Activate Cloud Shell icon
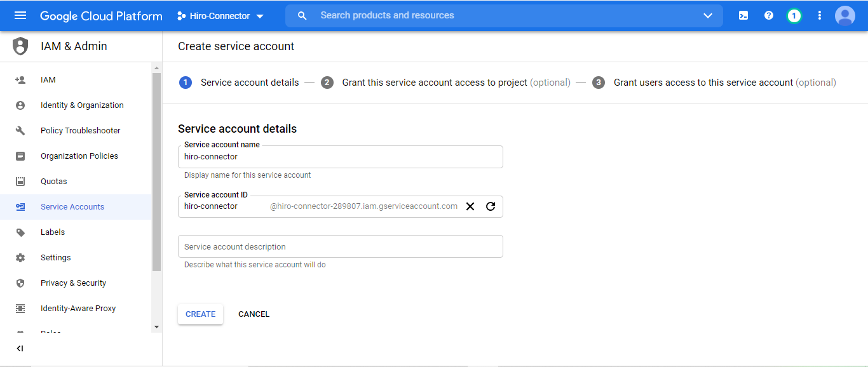Image resolution: width=868 pixels, height=367 pixels. pos(743,15)
